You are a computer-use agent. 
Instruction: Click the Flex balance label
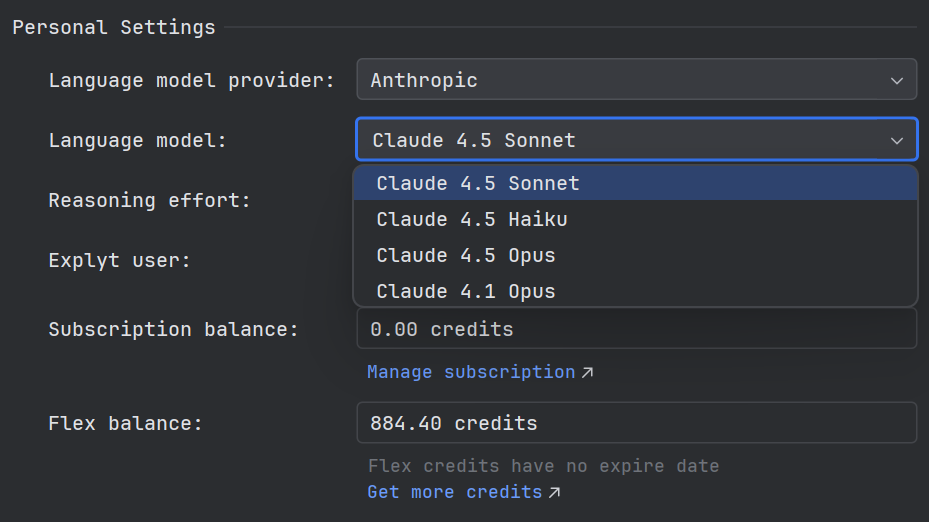pyautogui.click(x=125, y=424)
